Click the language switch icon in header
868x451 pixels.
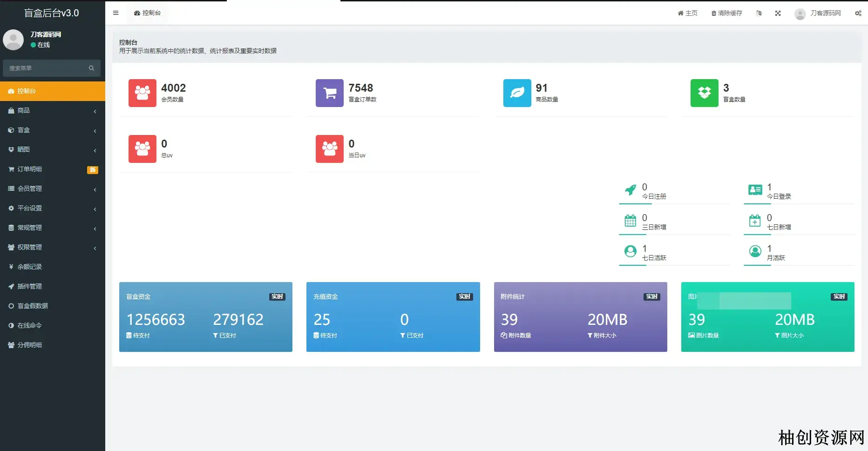[759, 13]
